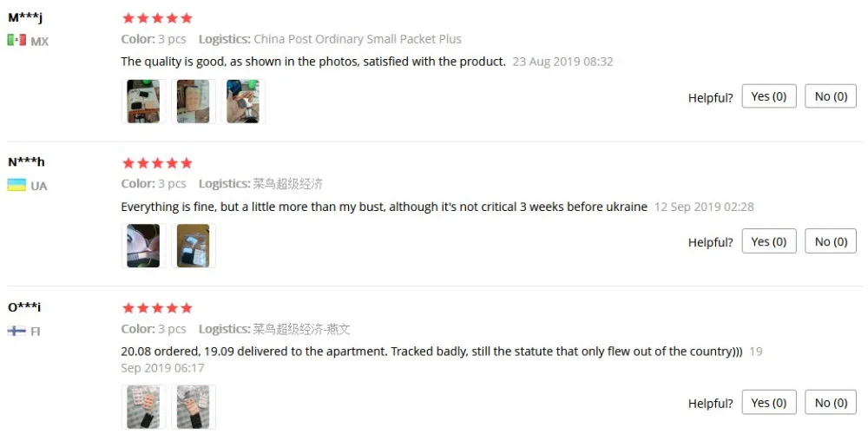Select reviewer name N***h
Screen dimensions: 868x441
pos(26,162)
